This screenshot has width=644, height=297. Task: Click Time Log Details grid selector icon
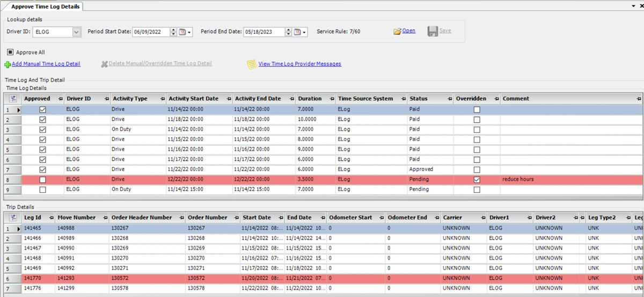(12, 99)
